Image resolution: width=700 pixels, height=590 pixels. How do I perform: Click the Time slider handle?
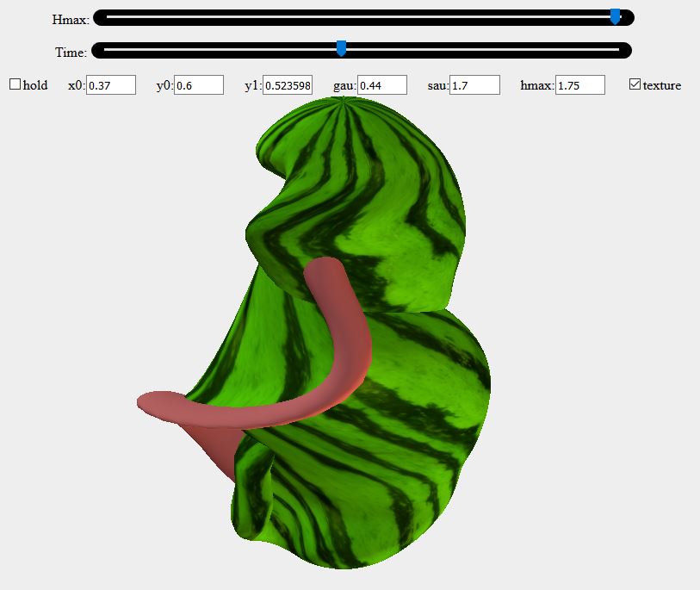pos(341,49)
